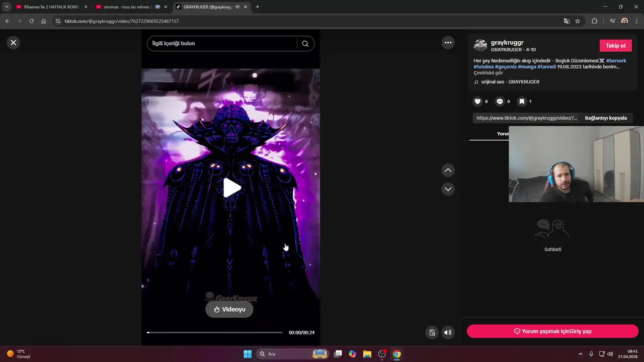Close the GRAYKRUGER TikTok tab
The width and height of the screenshot is (644, 362).
(x=246, y=7)
